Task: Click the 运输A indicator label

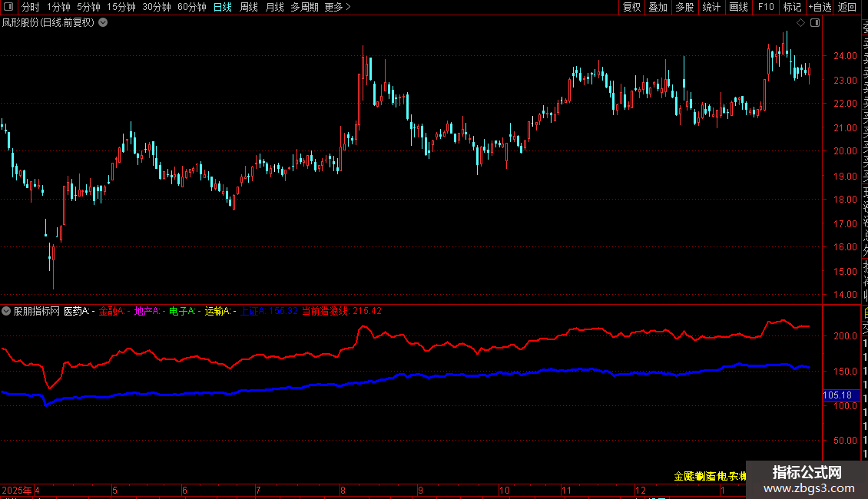Action: point(220,311)
